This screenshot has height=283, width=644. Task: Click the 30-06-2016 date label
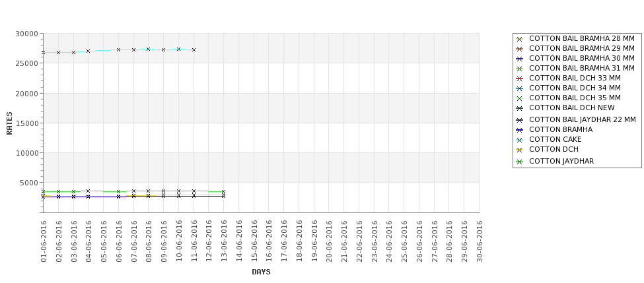(479, 241)
